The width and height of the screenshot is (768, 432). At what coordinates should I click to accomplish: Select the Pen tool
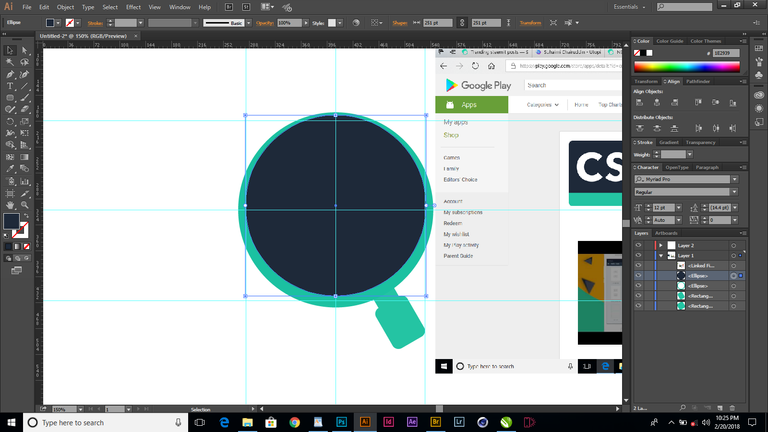coord(10,74)
